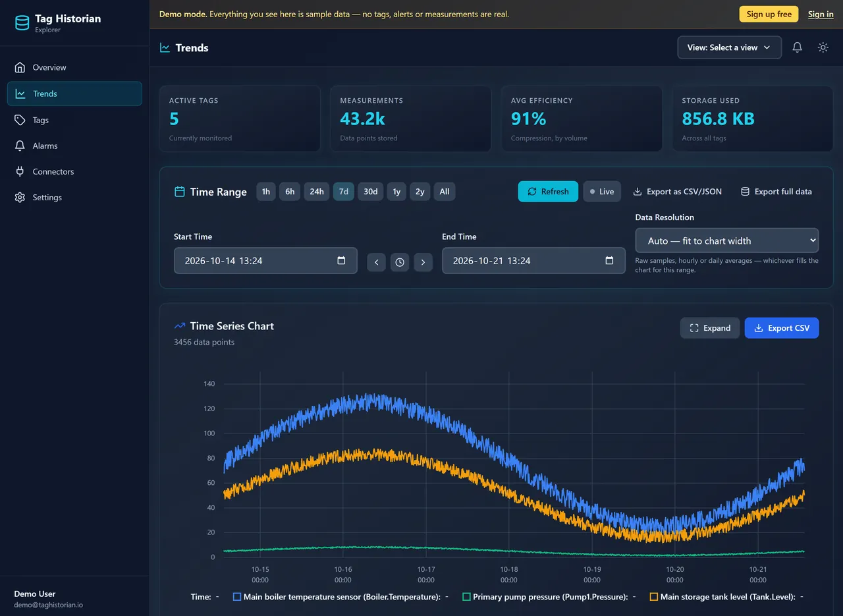Expand the time series chart

[x=710, y=328]
